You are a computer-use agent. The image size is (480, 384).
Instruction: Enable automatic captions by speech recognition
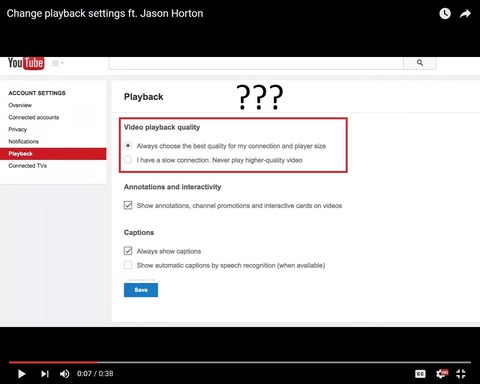coord(128,265)
